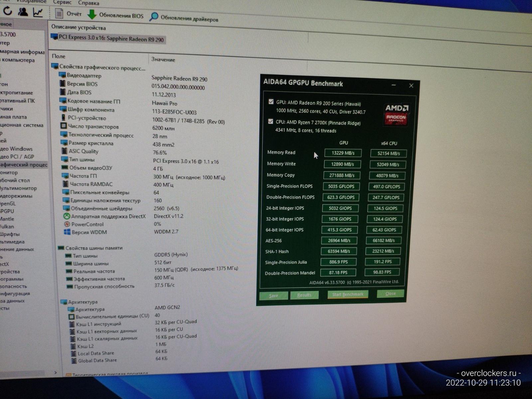Click the CPU Memory Write value 52049 MB/s
Viewport: 532px width, 399px height.
click(x=388, y=164)
